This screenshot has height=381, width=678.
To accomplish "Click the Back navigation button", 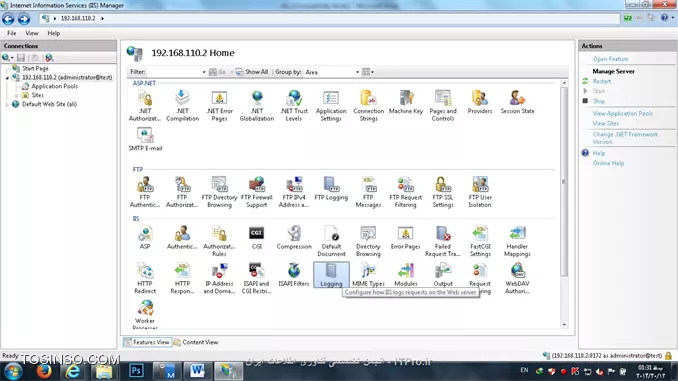I will 8,19.
